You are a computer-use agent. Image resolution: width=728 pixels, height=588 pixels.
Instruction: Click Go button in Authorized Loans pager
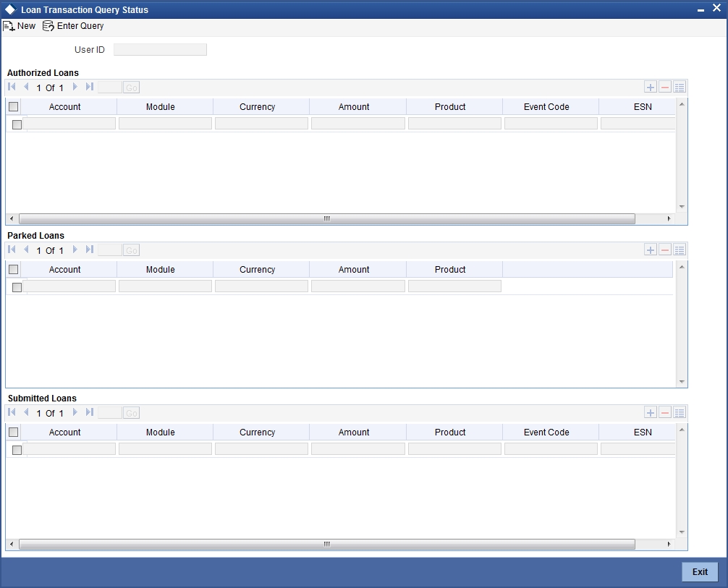pyautogui.click(x=132, y=88)
